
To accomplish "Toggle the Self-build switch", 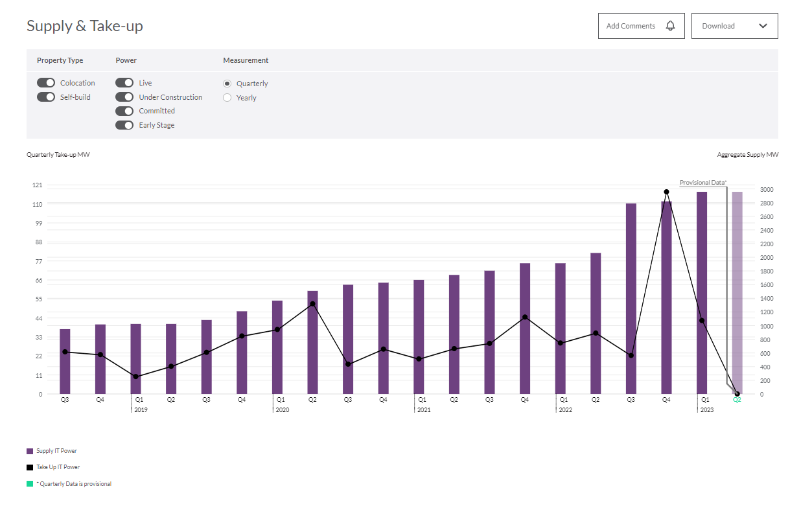I will coord(46,97).
